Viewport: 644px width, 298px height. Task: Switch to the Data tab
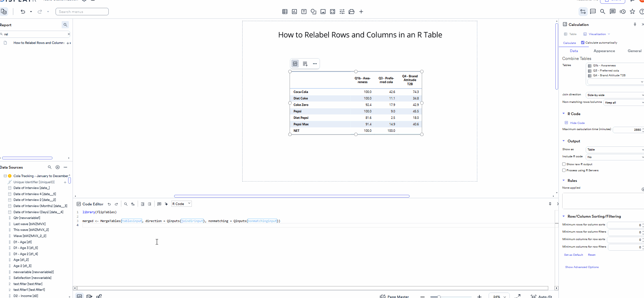pyautogui.click(x=574, y=51)
